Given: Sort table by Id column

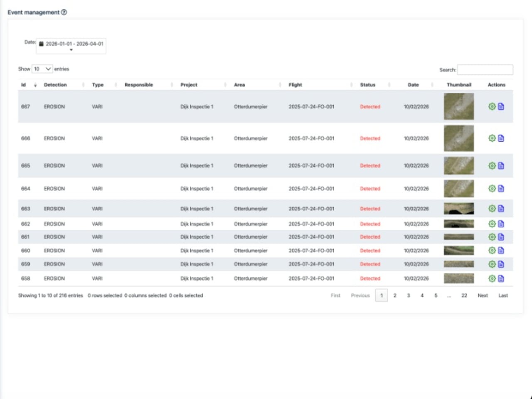Looking at the screenshot, I should click(29, 85).
